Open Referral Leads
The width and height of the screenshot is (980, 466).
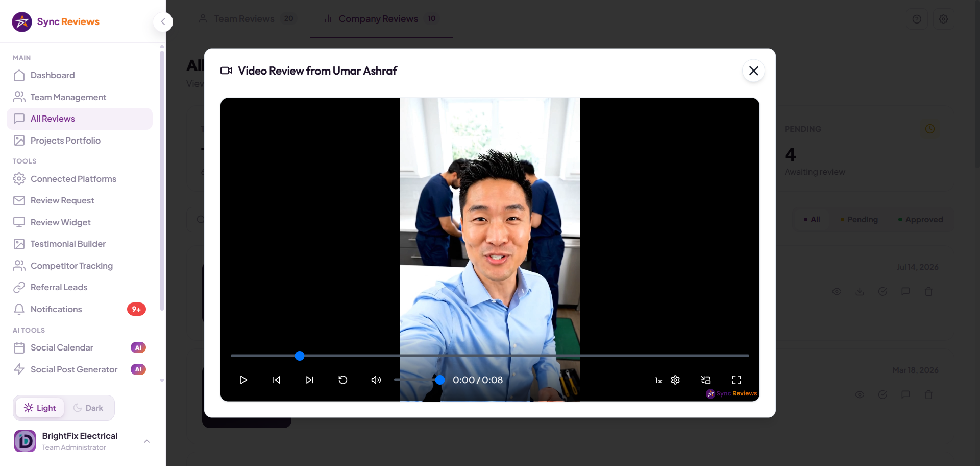[x=80, y=287]
